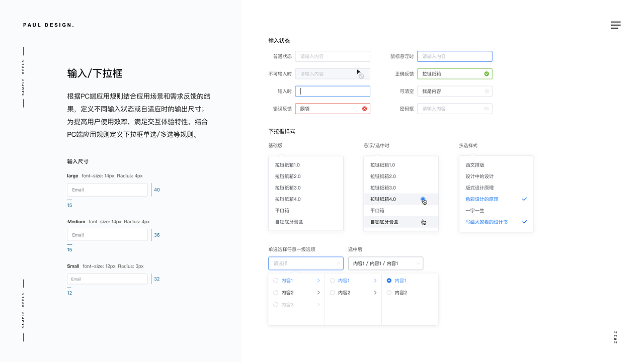The width and height of the screenshot is (644, 362).
Task: Click the checked 内容1 radio in third column
Action: click(x=389, y=281)
